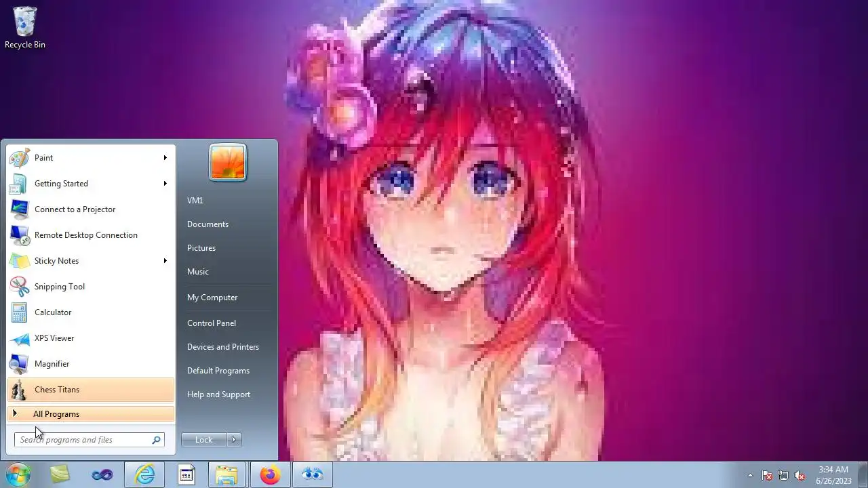
Task: Open the VM1 user folder
Action: point(195,201)
